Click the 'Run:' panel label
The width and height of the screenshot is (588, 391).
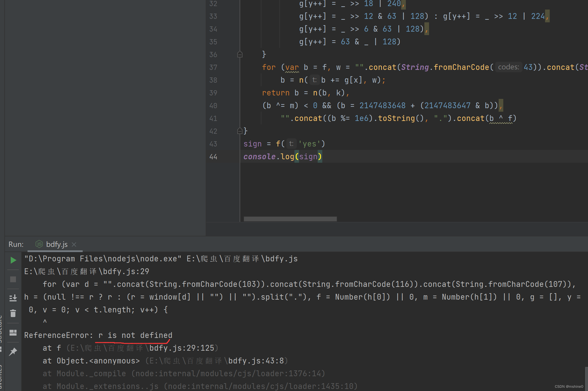coord(16,244)
